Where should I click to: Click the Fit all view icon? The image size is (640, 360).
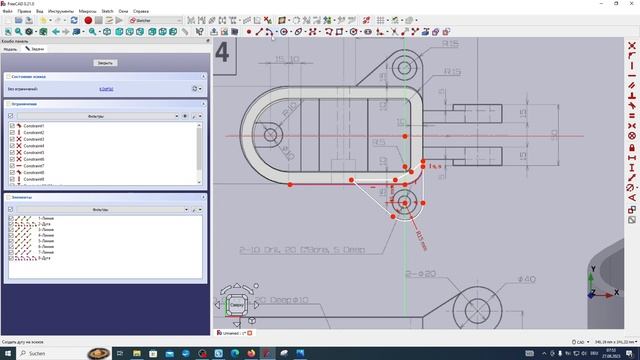[8, 32]
